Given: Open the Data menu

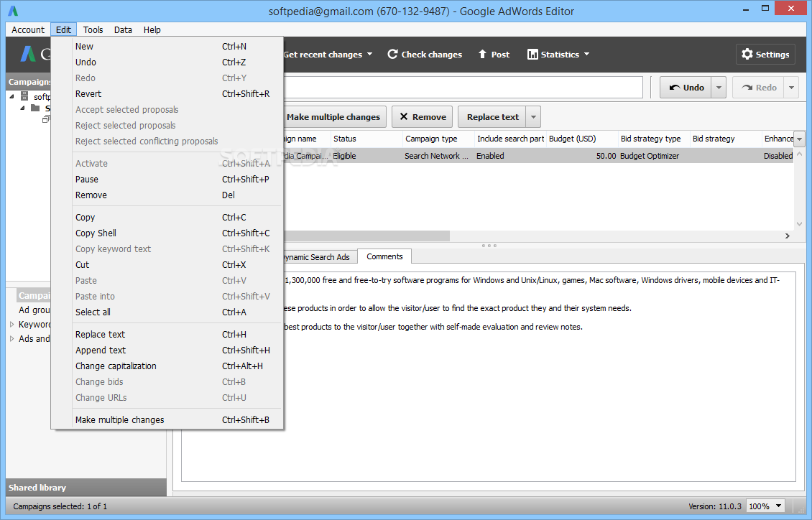Looking at the screenshot, I should click(x=123, y=29).
